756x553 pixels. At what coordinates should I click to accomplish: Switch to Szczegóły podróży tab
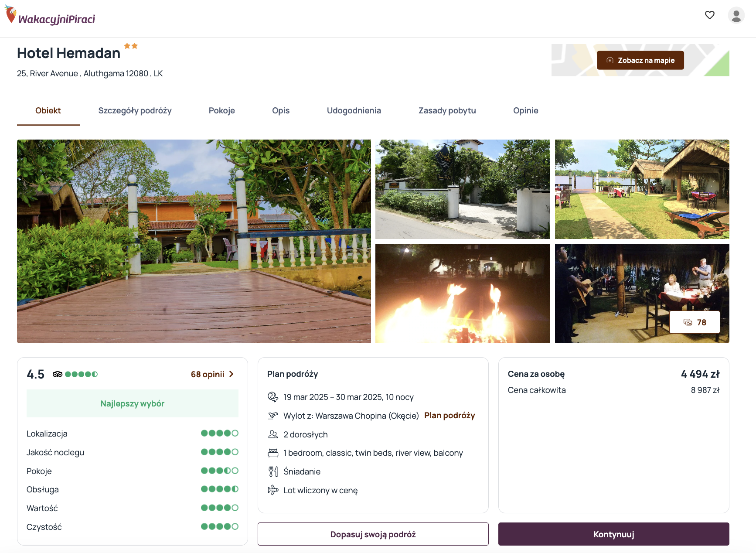pyautogui.click(x=135, y=111)
